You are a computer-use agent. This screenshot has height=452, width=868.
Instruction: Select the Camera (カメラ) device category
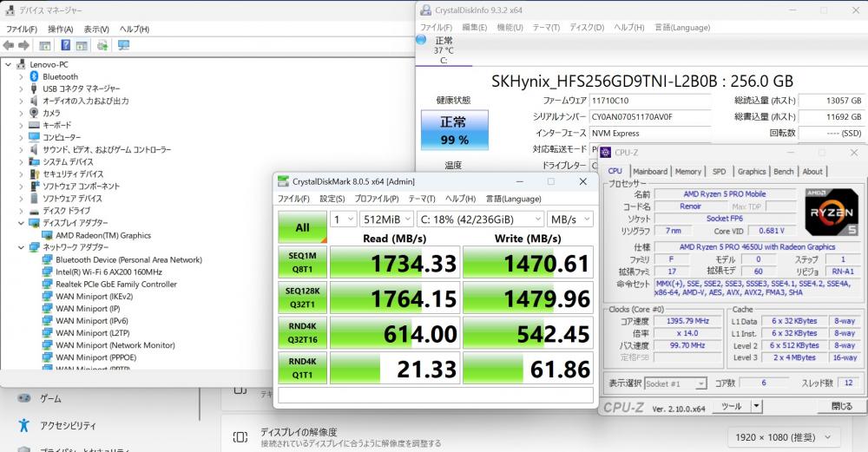(51, 113)
